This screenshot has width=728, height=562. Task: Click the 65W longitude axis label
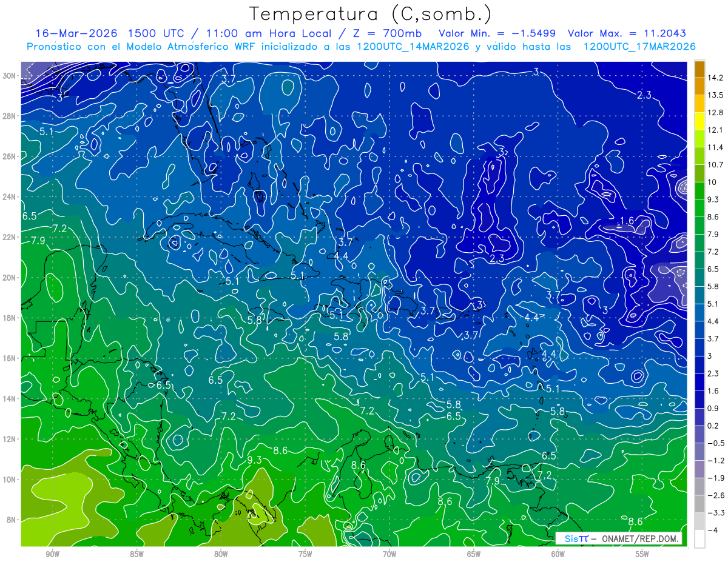tap(474, 554)
